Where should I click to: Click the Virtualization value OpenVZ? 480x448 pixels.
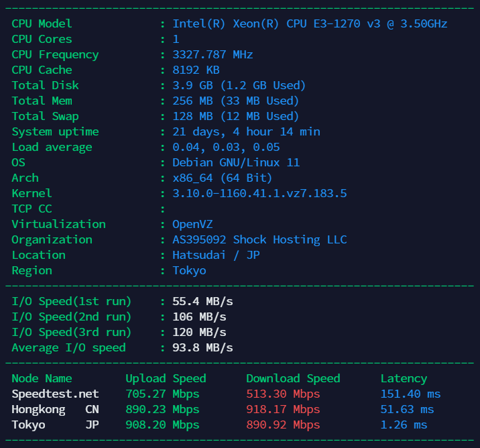[192, 225]
